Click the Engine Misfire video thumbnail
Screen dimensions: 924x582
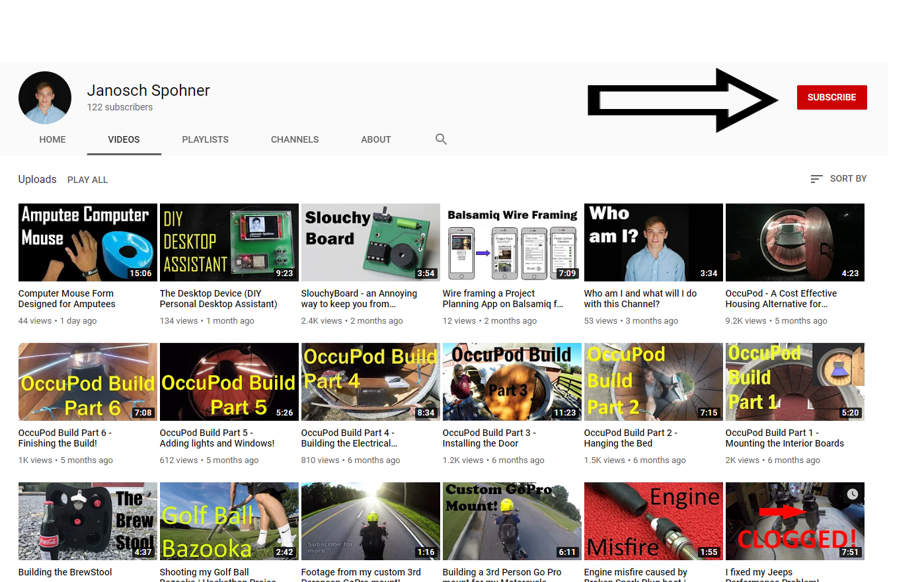[x=653, y=521]
